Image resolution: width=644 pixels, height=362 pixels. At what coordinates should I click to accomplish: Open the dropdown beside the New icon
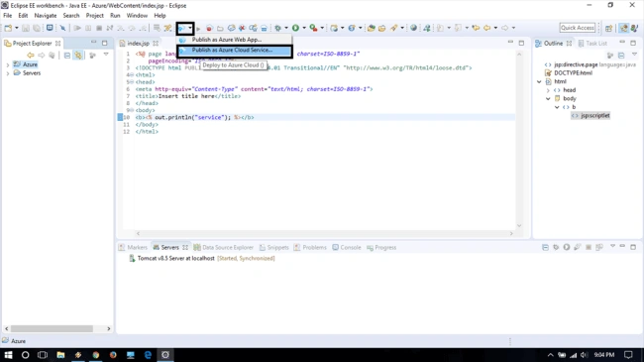click(x=17, y=28)
